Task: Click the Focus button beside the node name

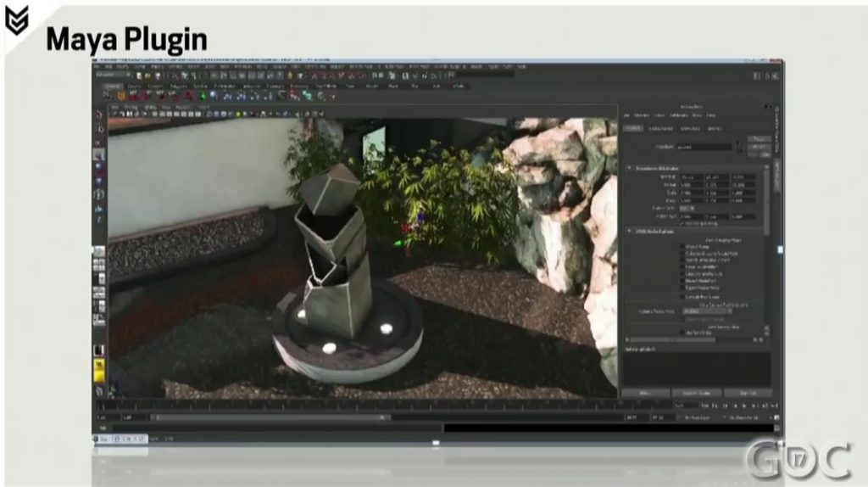Action: pos(759,139)
